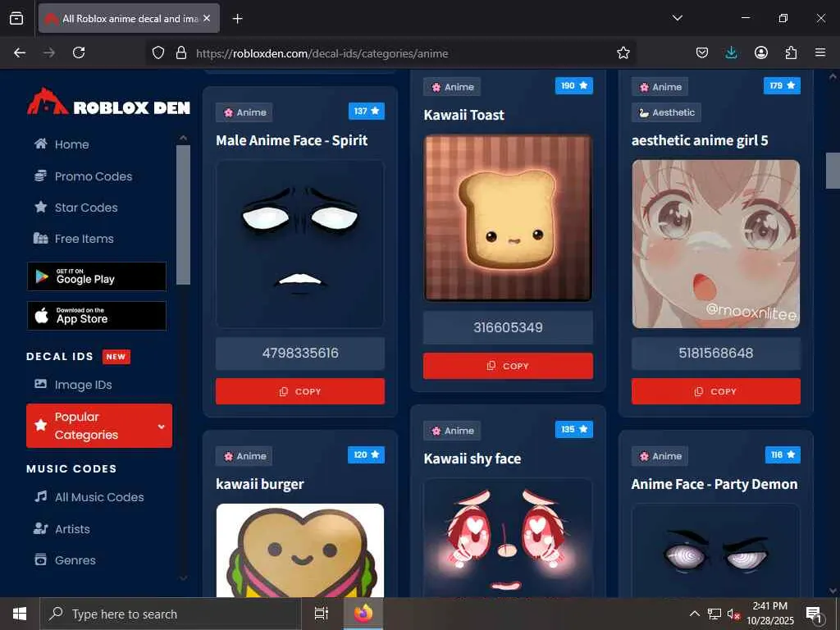Select the 5181568648 ID field

pyautogui.click(x=715, y=353)
